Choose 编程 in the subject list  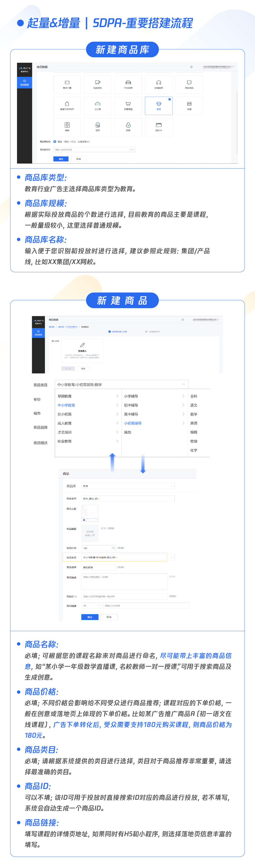pos(194,432)
